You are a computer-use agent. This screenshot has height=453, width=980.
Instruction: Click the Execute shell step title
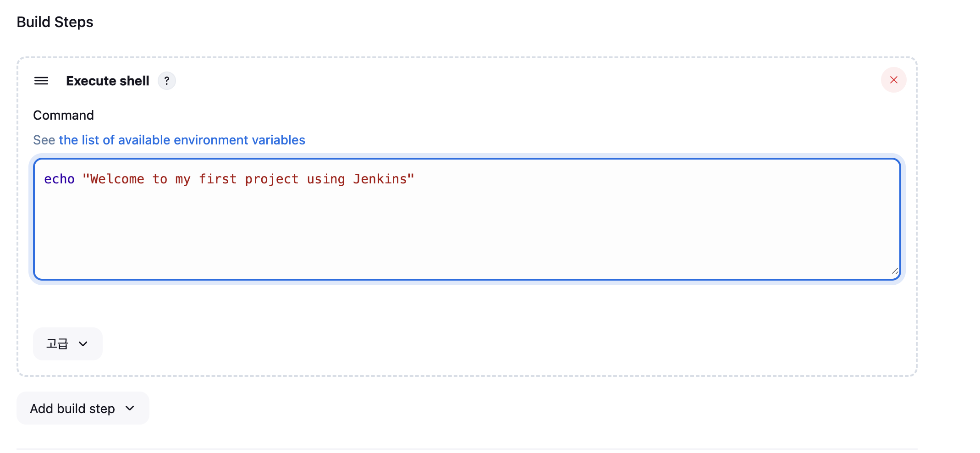108,81
